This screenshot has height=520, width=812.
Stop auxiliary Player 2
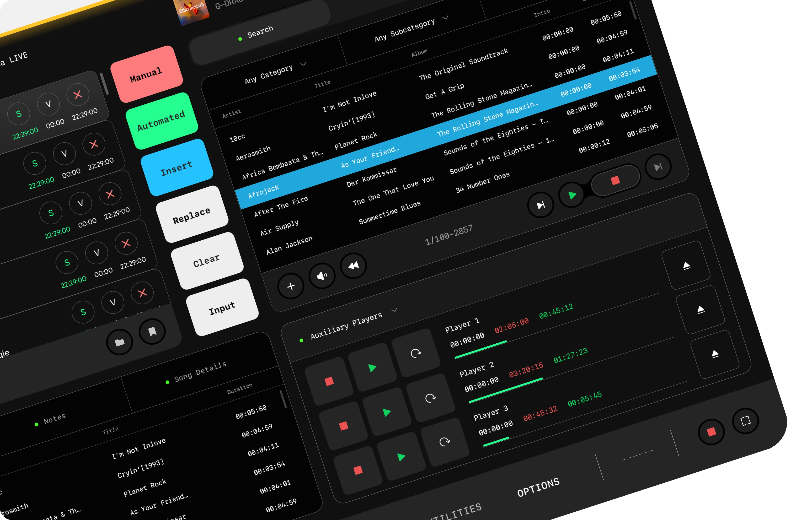343,426
